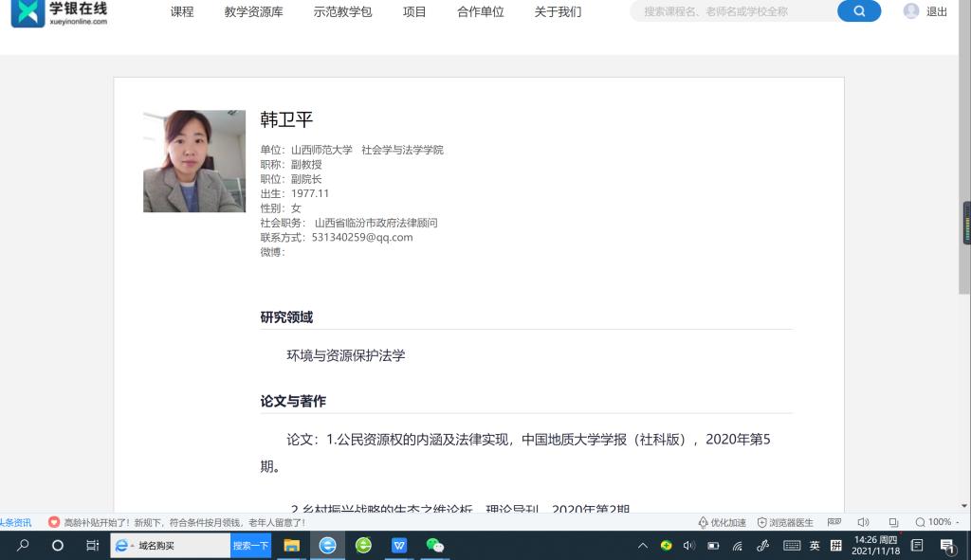Open WPS Office from the taskbar
This screenshot has width=971, height=560.
pos(399,545)
